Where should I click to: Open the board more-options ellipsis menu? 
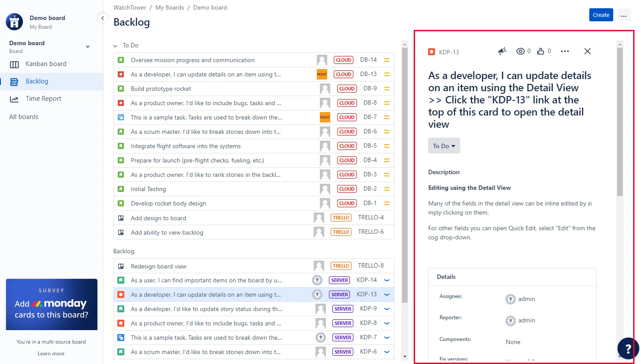[x=624, y=15]
